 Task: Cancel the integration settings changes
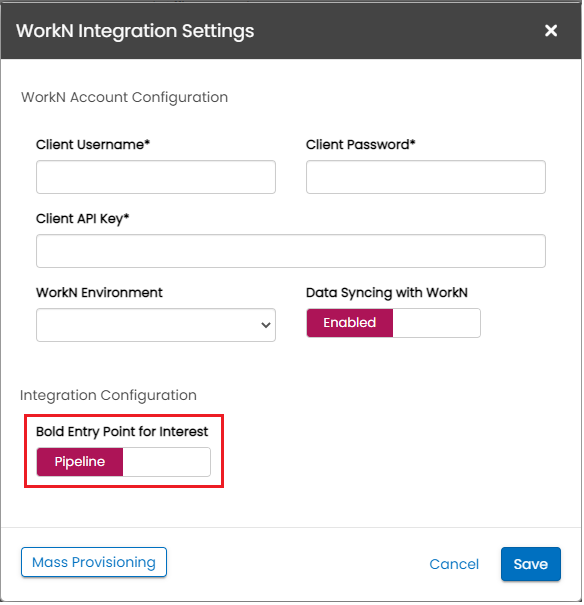[454, 564]
